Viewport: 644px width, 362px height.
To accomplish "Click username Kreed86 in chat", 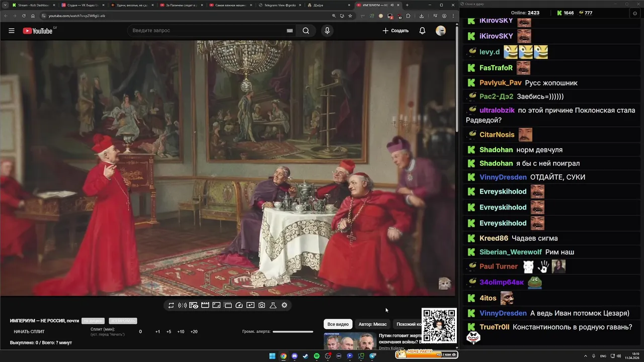I will coord(494,238).
